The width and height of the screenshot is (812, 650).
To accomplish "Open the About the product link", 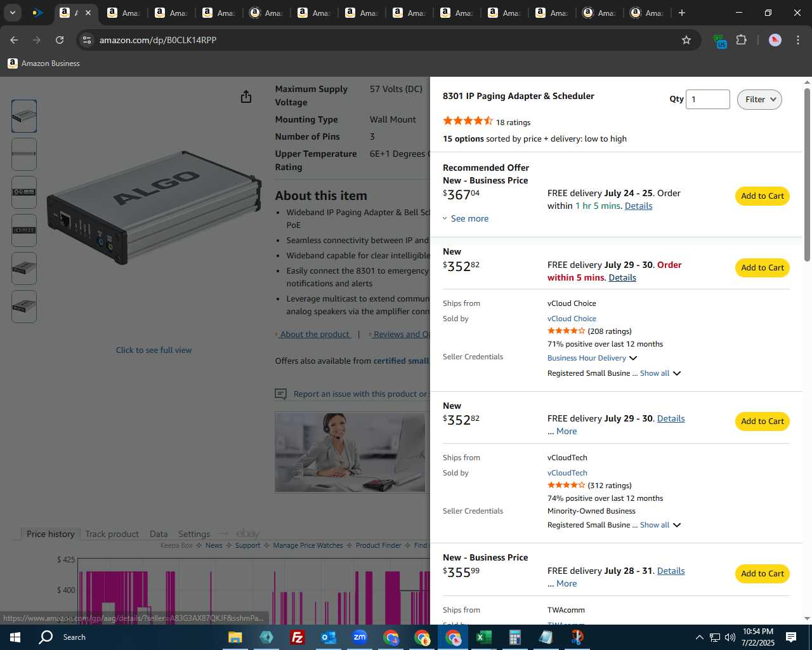I will coord(315,334).
